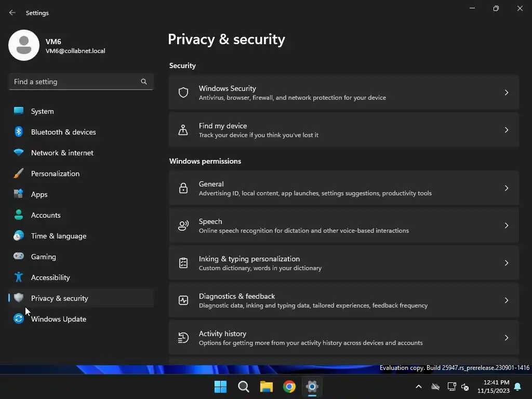
Task: Click the Find my device locator icon
Action: [183, 129]
